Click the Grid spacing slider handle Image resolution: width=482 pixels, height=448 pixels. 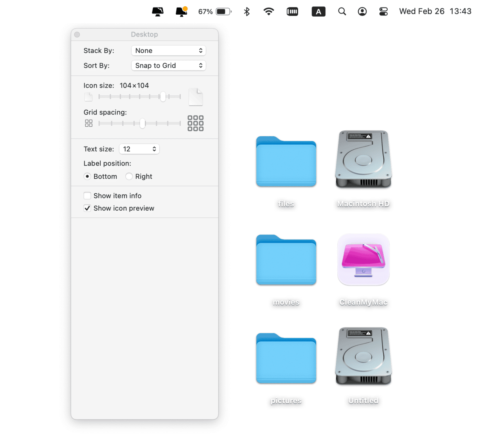click(142, 124)
